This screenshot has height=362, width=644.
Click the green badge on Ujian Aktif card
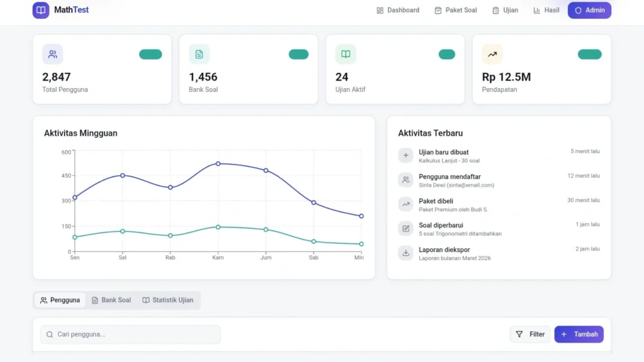point(447,54)
